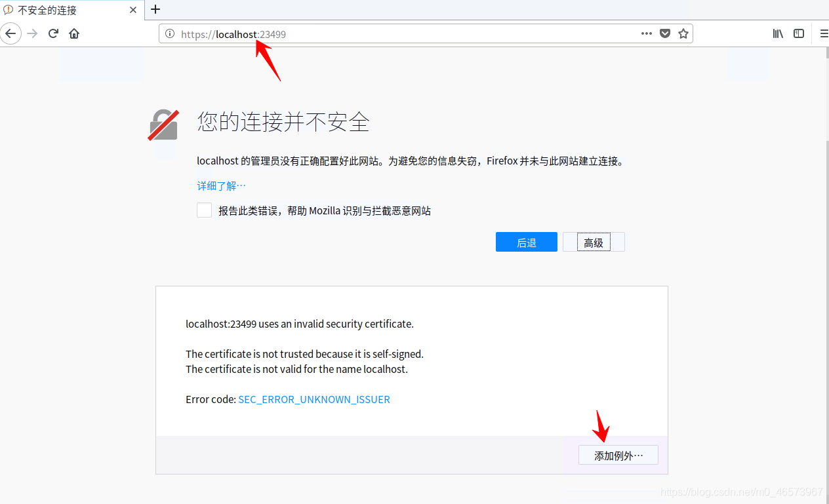Viewport: 829px width, 504px height.
Task: Click text 'localhost:23499 uses an invalid security certificate.'
Action: (300, 324)
